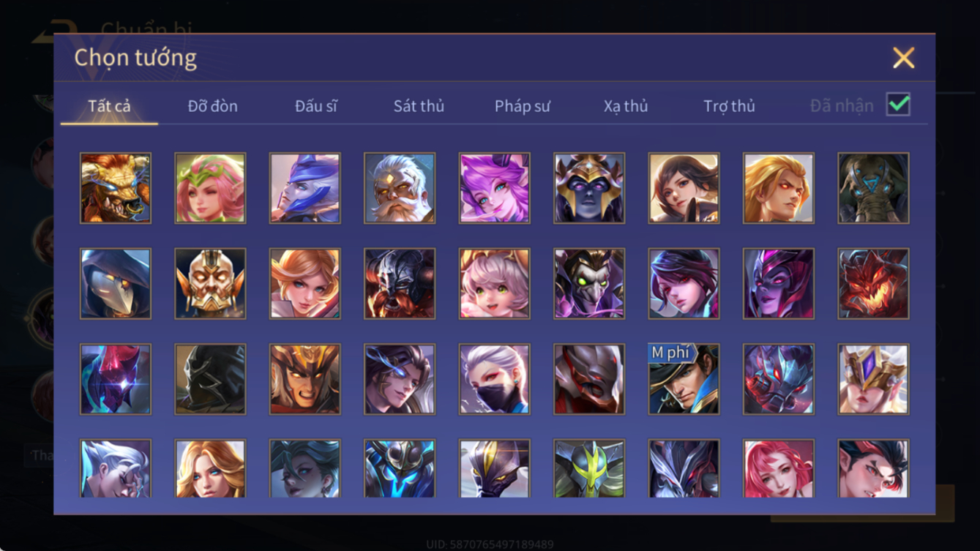The image size is (980, 551).
Task: Select the masked white-haired ninja hero
Action: 495,380
